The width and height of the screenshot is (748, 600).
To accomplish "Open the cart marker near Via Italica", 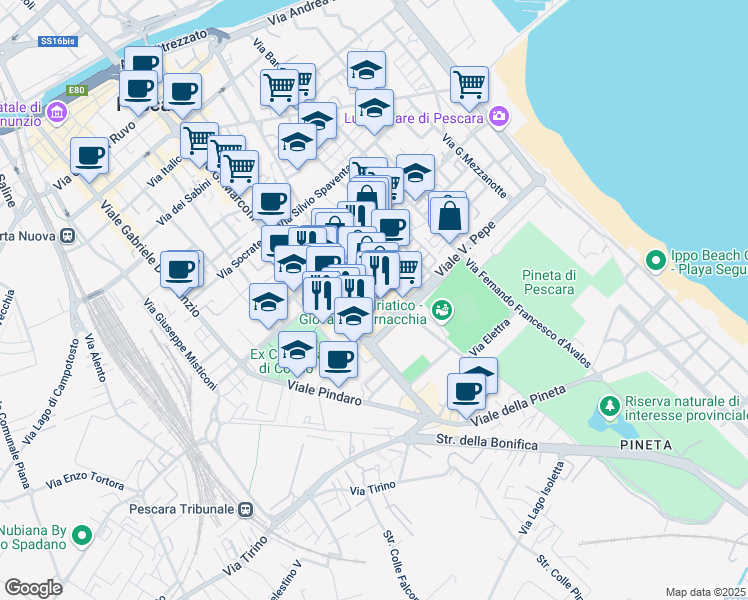I will click(x=199, y=142).
